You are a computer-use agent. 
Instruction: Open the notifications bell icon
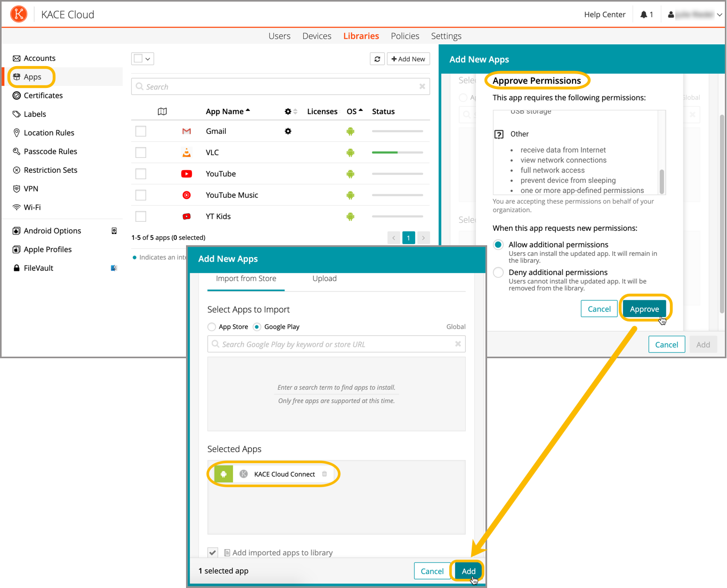coord(644,15)
